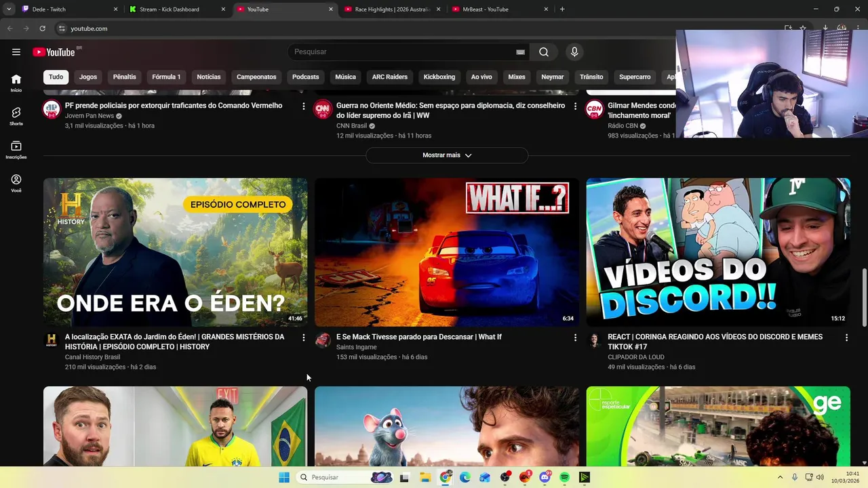Open PF prende policiais news title
868x488 pixels.
click(x=174, y=106)
